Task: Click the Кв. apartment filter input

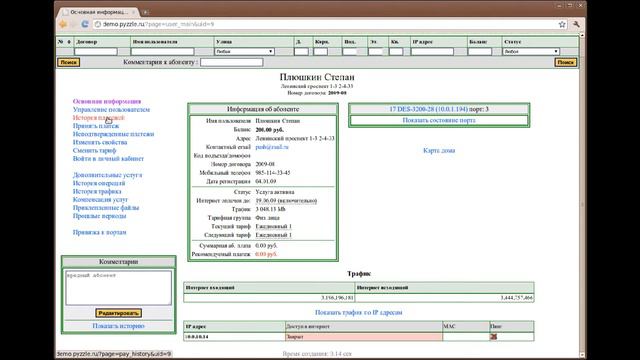Action: coord(396,51)
